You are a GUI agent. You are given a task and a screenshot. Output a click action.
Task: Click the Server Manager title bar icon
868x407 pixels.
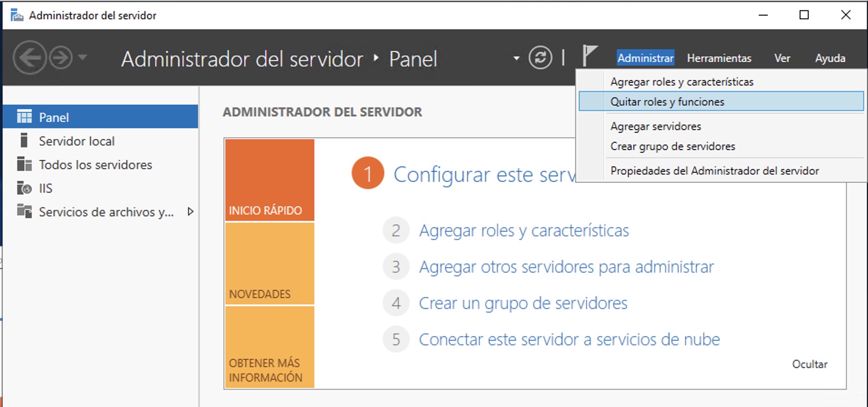(x=17, y=15)
